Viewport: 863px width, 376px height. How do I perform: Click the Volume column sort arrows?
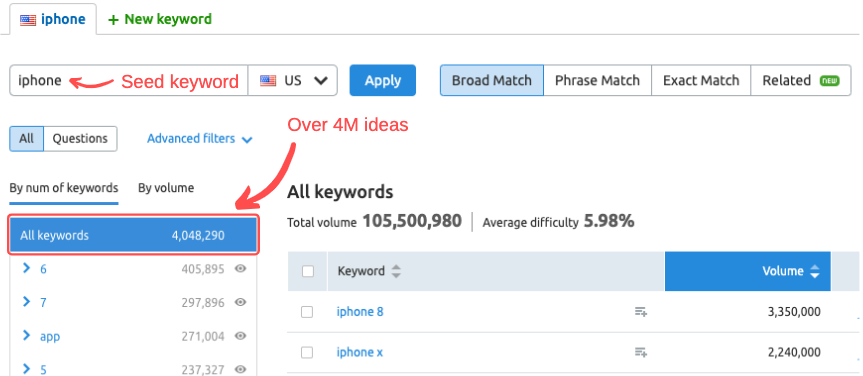(x=815, y=271)
